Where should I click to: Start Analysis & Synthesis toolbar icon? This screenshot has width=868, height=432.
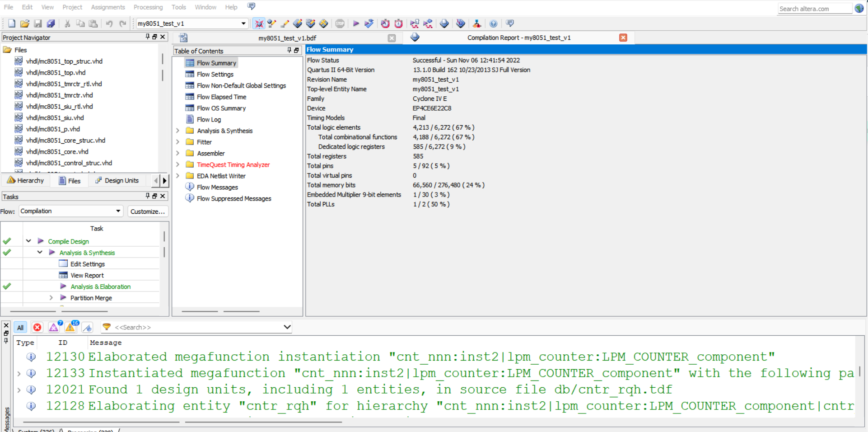click(369, 23)
